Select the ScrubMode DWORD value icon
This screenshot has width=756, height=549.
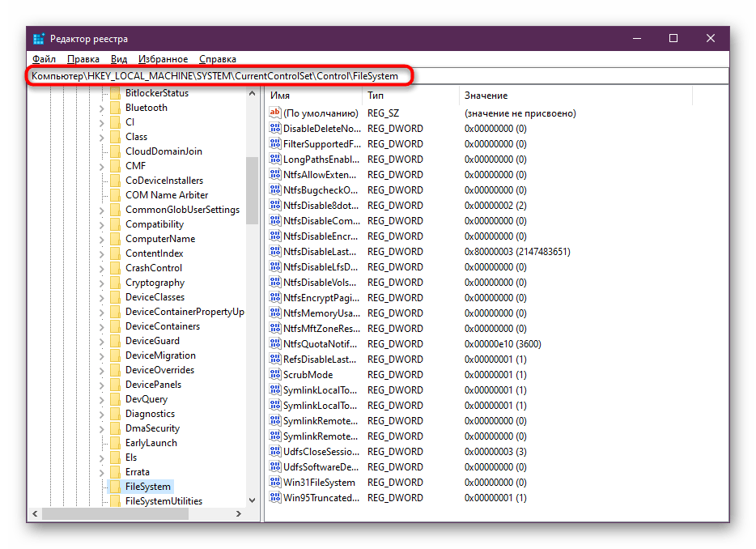click(x=275, y=375)
